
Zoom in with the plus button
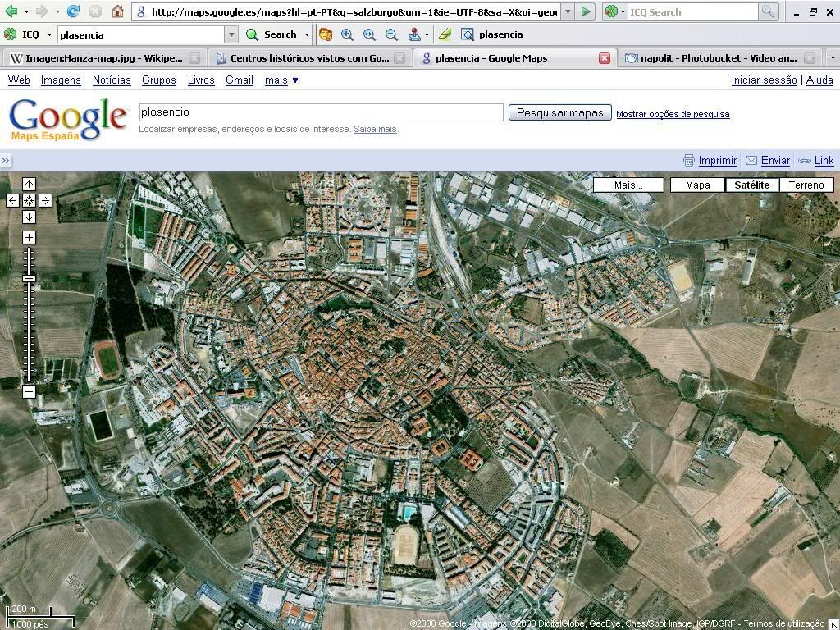(x=29, y=238)
